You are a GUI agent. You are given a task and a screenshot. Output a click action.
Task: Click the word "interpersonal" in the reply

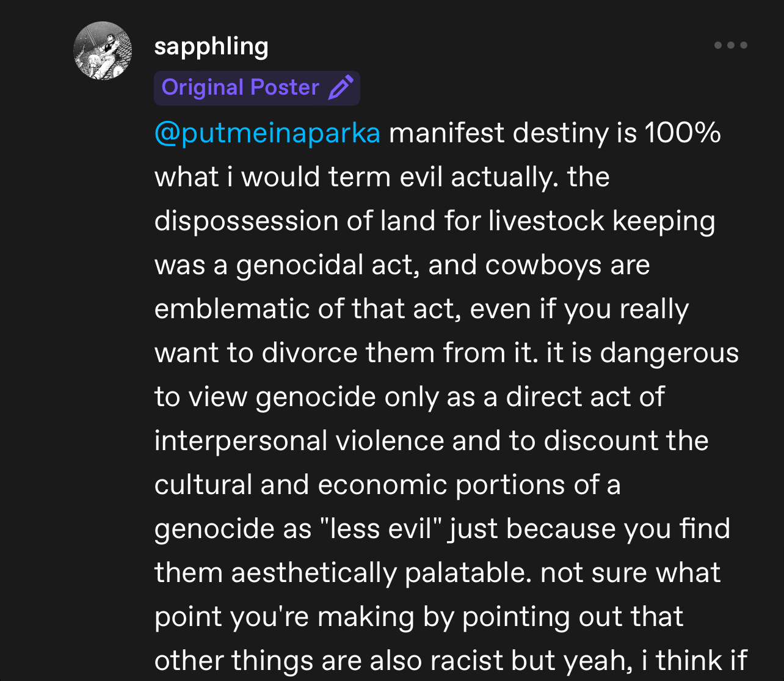pos(241,441)
